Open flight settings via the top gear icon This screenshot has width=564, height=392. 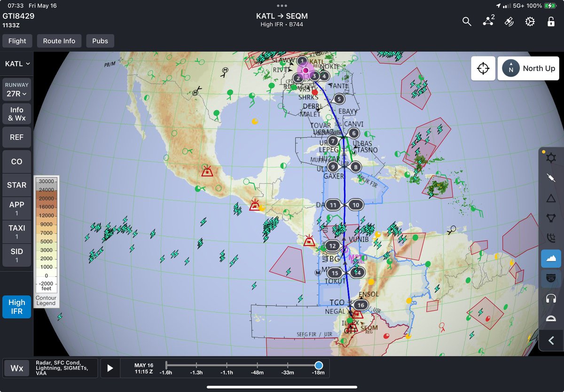coord(530,22)
